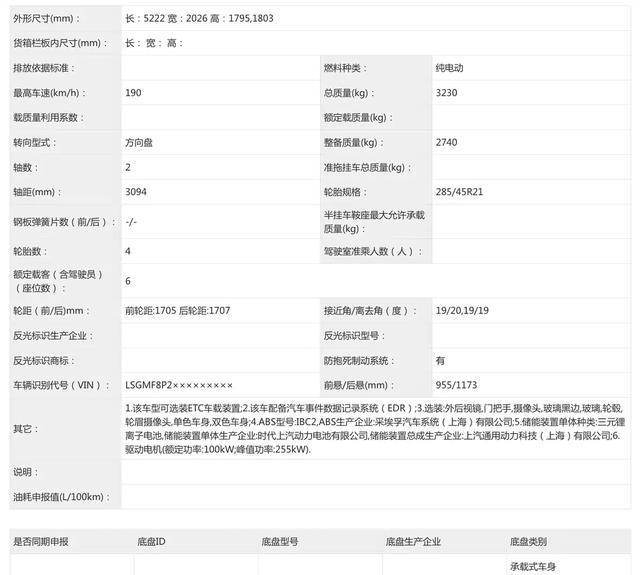Click the 轴距 value 3094
The image size is (640, 575).
(137, 191)
